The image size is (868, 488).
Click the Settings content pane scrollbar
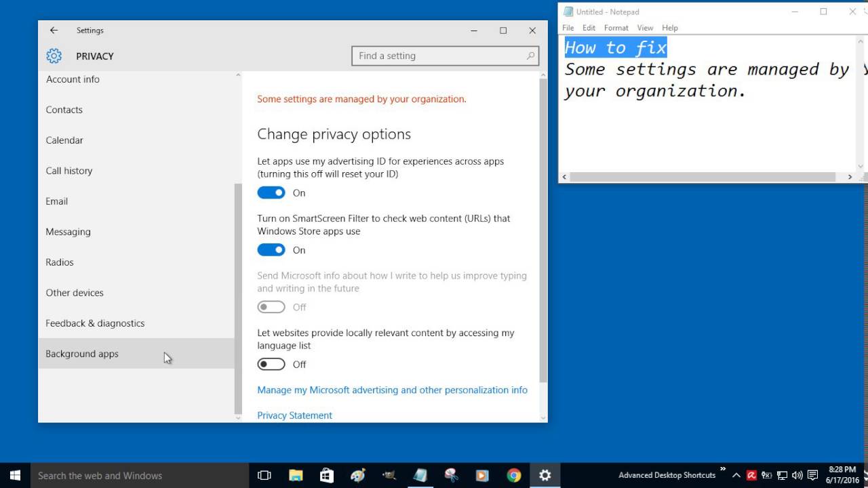coord(542,230)
